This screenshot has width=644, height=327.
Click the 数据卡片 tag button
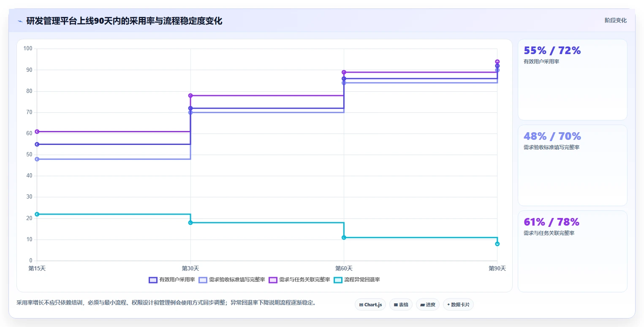(458, 305)
